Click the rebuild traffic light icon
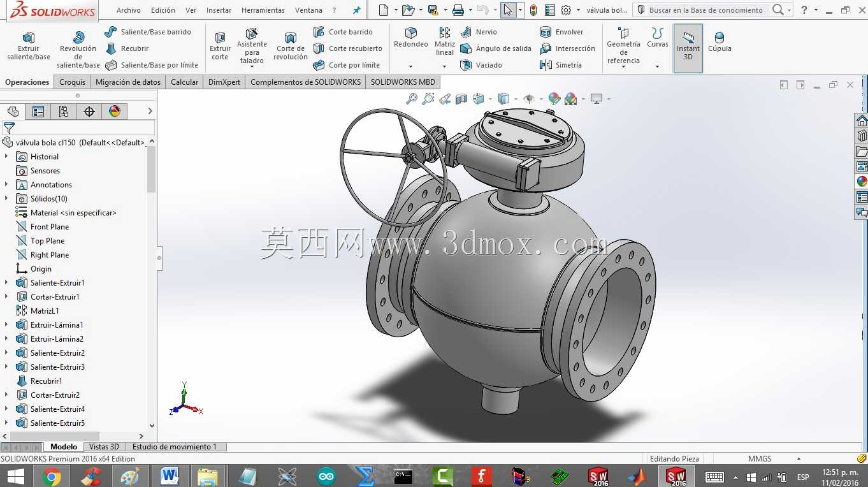The height and width of the screenshot is (487, 868). click(533, 10)
